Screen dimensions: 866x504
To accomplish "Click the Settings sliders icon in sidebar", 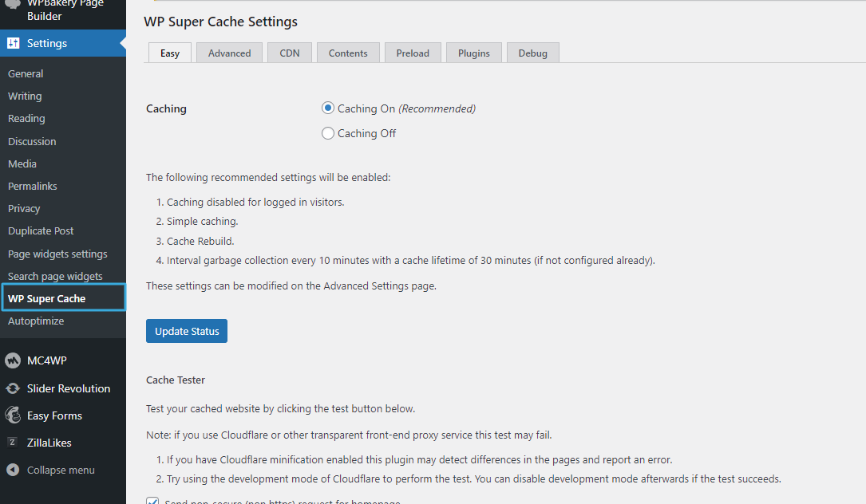I will click(x=13, y=43).
